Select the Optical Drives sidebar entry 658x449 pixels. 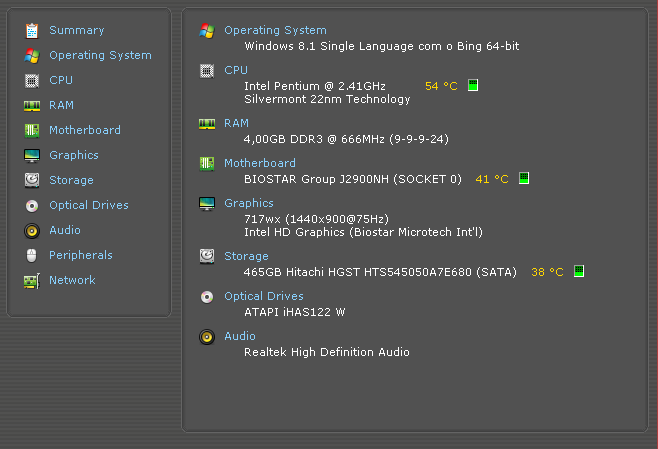click(x=89, y=205)
